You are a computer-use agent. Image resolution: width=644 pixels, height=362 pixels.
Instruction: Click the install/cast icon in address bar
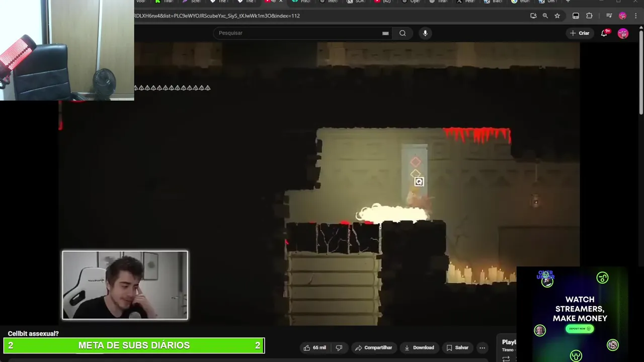[x=533, y=16]
